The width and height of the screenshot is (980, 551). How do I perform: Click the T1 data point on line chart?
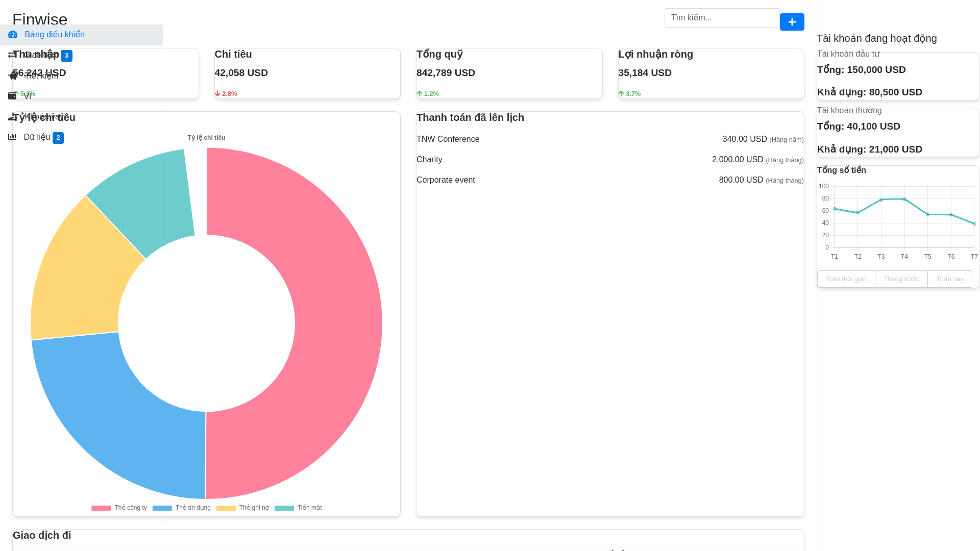point(835,209)
